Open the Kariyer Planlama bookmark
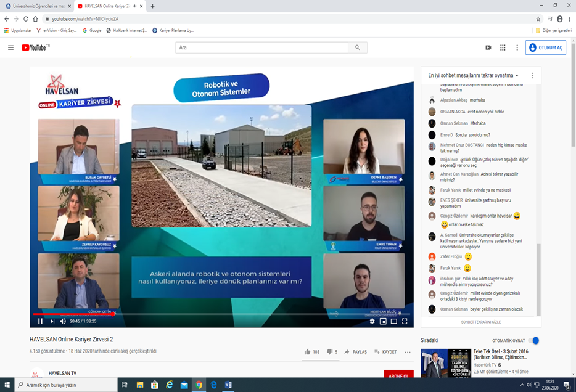Screen dimensions: 576x392 tap(173, 30)
